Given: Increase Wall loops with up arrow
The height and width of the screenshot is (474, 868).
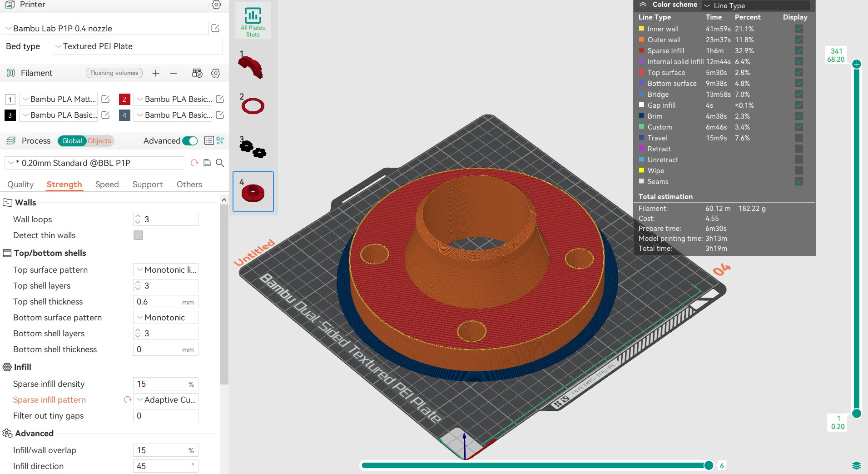Looking at the screenshot, I should pyautogui.click(x=138, y=216).
